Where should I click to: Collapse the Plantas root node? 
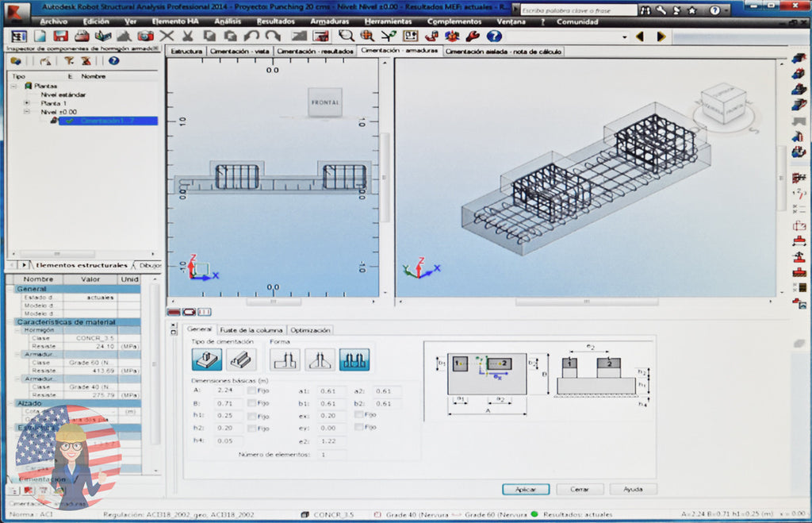tap(13, 86)
